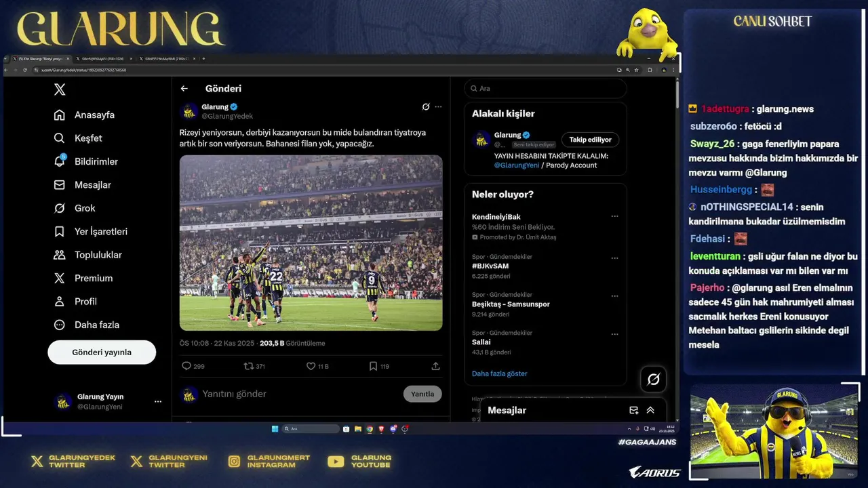
Task: Click the floating Grok button
Action: point(653,380)
